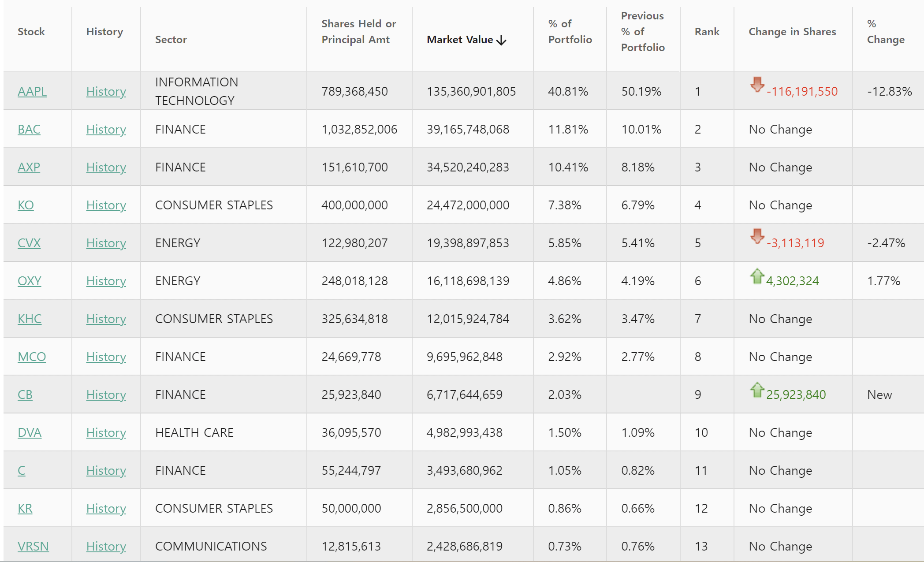Click the red down arrow in CVX row
The width and height of the screenshot is (924, 562).
coord(757,236)
